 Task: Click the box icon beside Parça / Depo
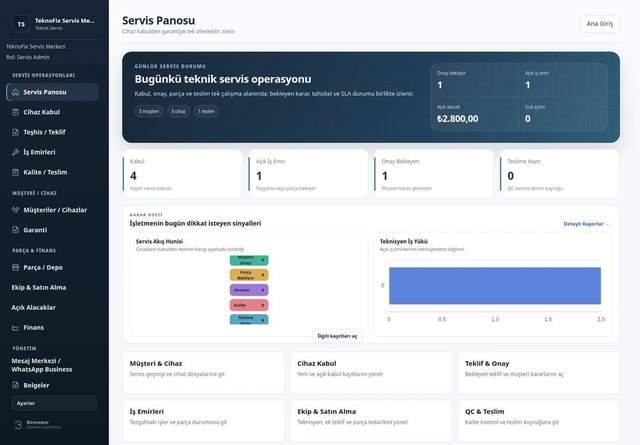coord(16,267)
